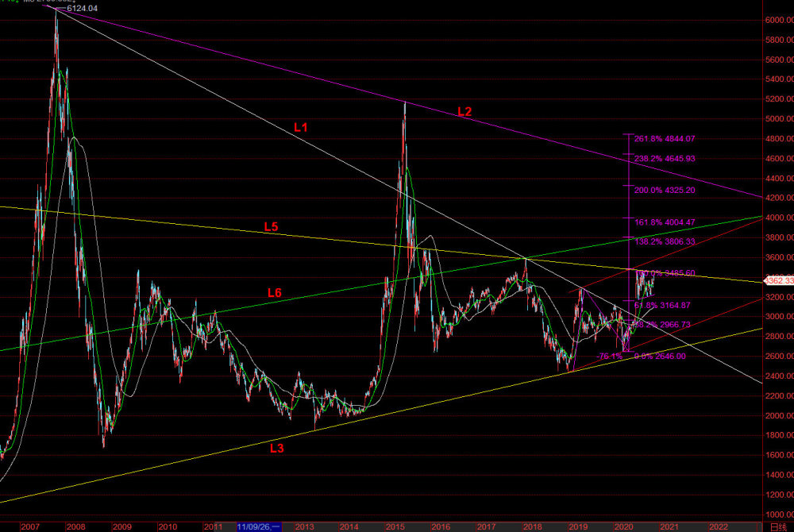The image size is (794, 532).
Task: Select the 200.0% 4325.20 Fibonacci level
Action: (x=665, y=191)
